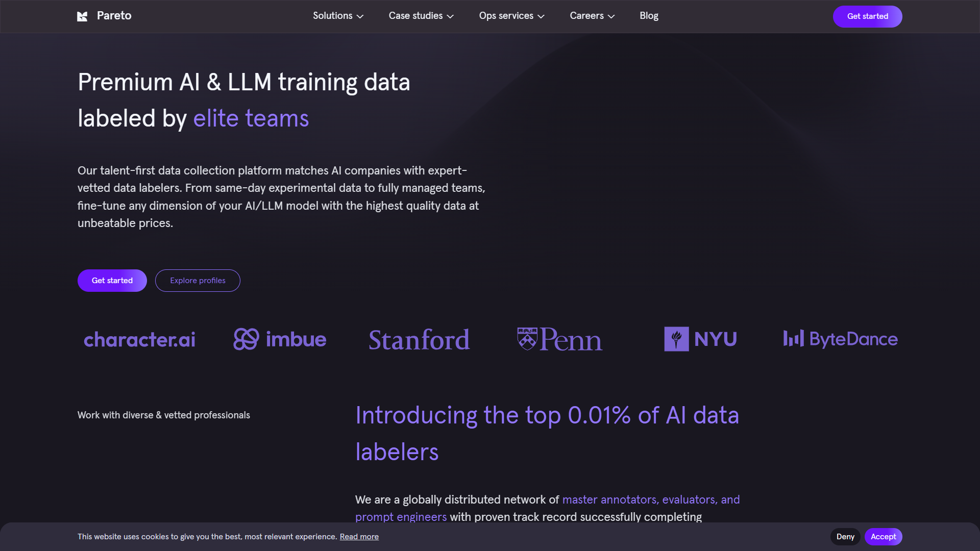Deny cookies in the banner

tap(845, 537)
